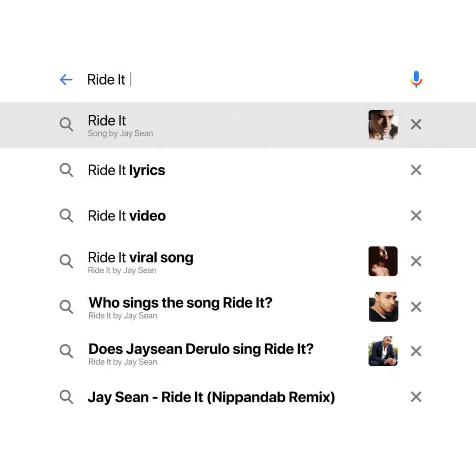Click the thumbnail beside "Does Jaysean Derulo sing Ride It?"

pyautogui.click(x=383, y=351)
